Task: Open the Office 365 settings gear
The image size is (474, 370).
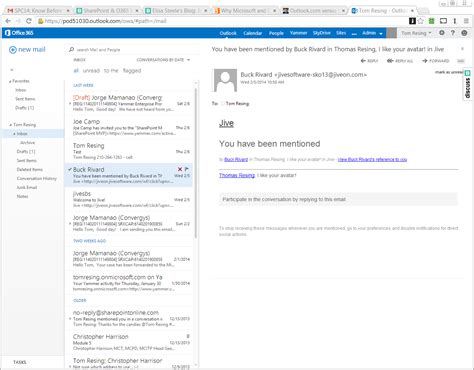Action: (442, 33)
